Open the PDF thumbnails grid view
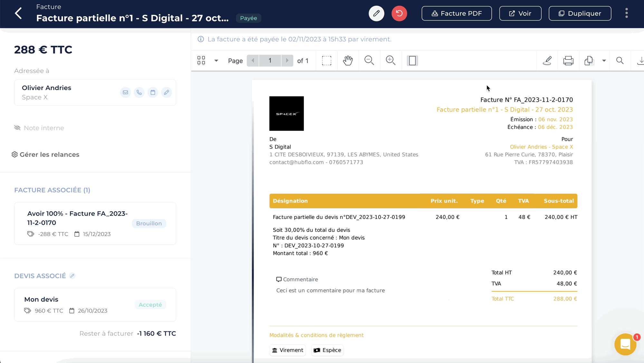 (201, 61)
